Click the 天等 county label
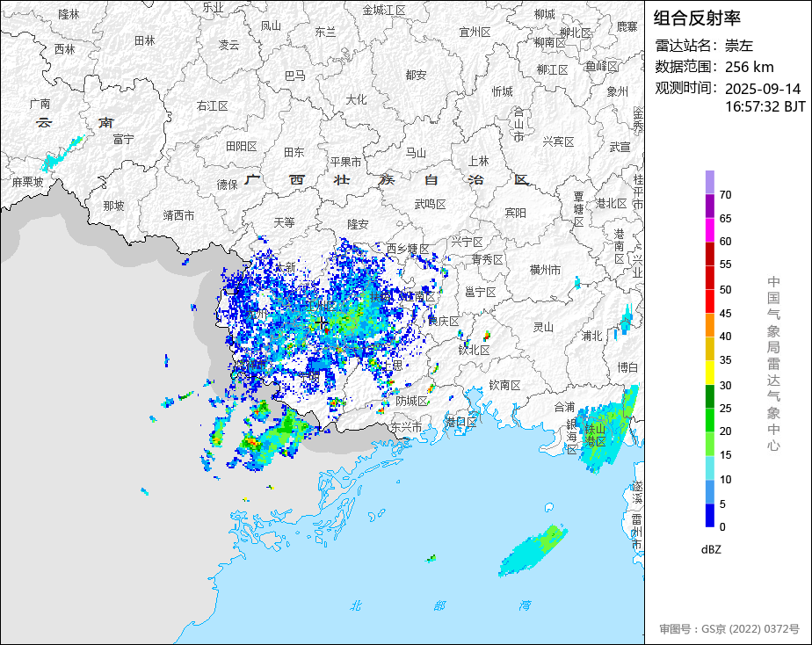Viewport: 812px width, 645px height. coord(284,222)
